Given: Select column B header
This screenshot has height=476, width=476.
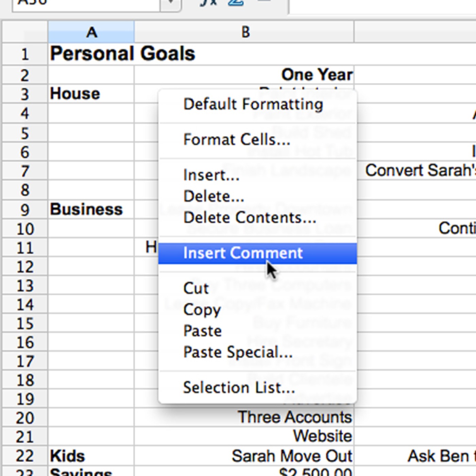Looking at the screenshot, I should pyautogui.click(x=245, y=32).
